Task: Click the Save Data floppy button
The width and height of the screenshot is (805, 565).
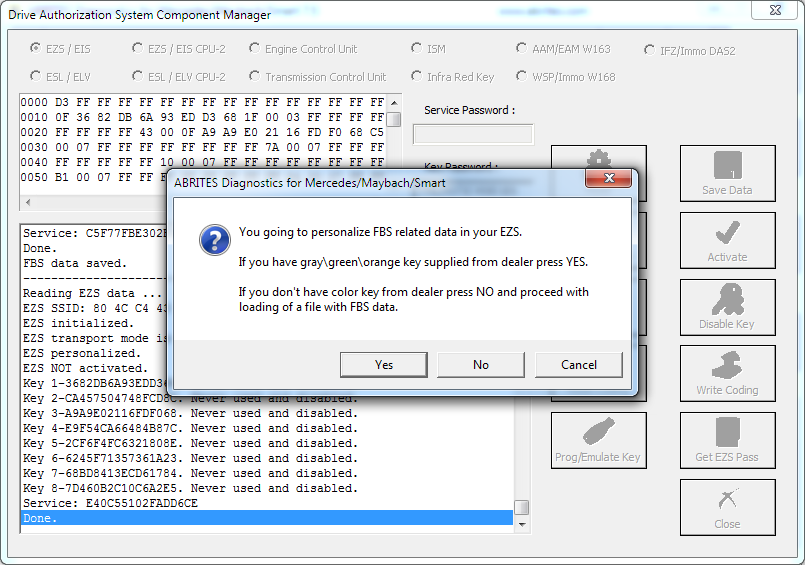Action: coord(727,173)
